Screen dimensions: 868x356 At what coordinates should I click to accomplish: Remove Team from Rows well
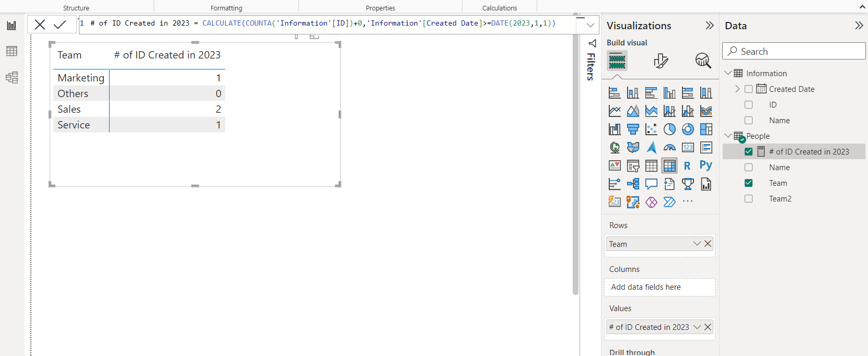tap(708, 244)
